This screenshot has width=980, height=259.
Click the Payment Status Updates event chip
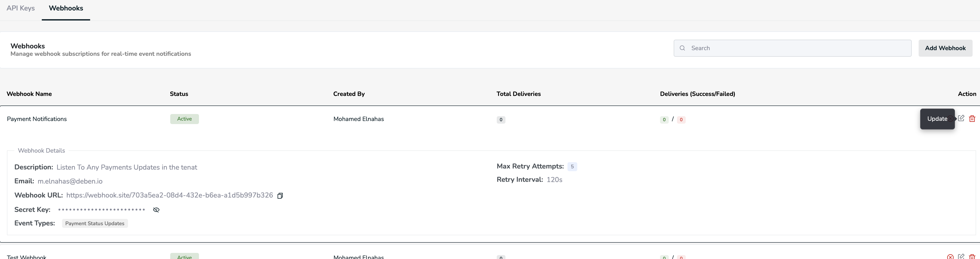[95, 224]
